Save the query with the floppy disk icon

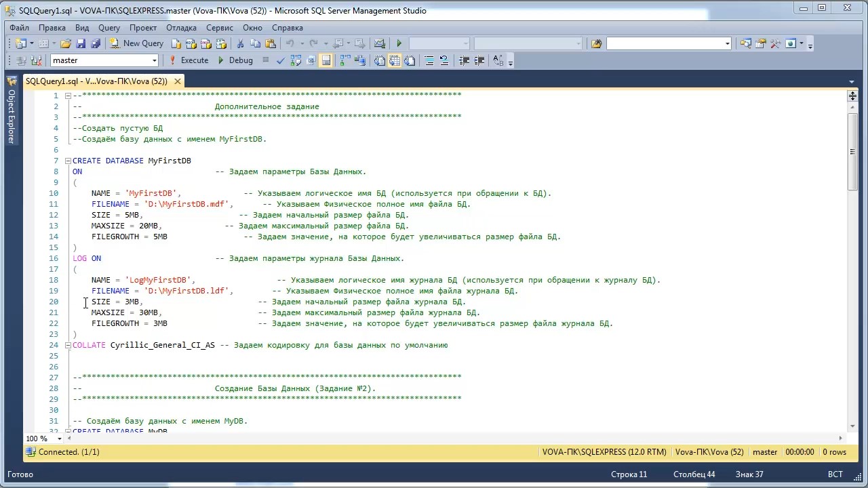click(x=81, y=43)
